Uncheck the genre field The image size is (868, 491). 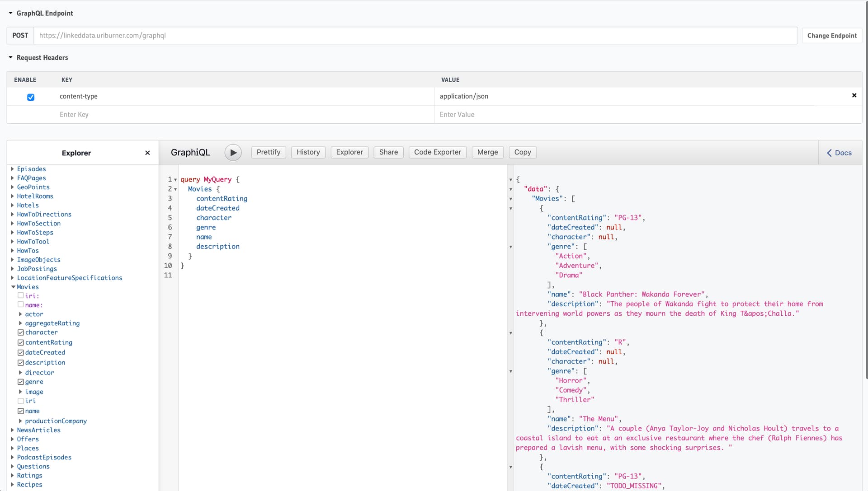21,382
